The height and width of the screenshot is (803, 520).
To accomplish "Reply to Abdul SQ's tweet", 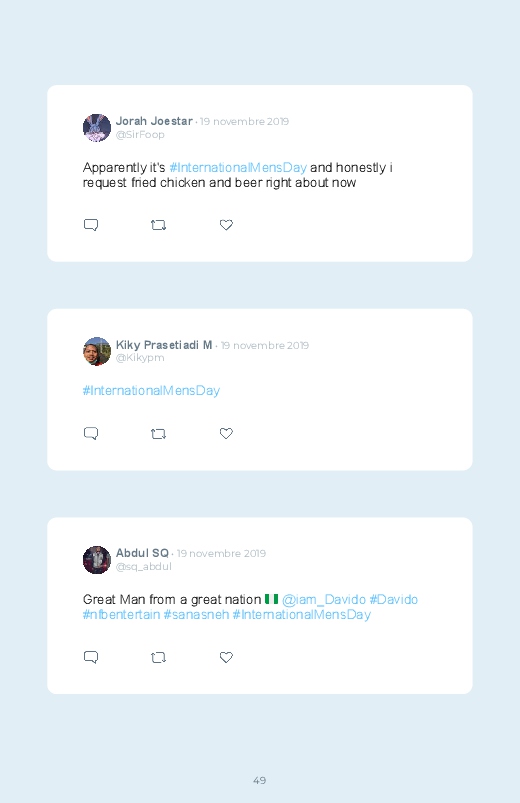I will [91, 657].
